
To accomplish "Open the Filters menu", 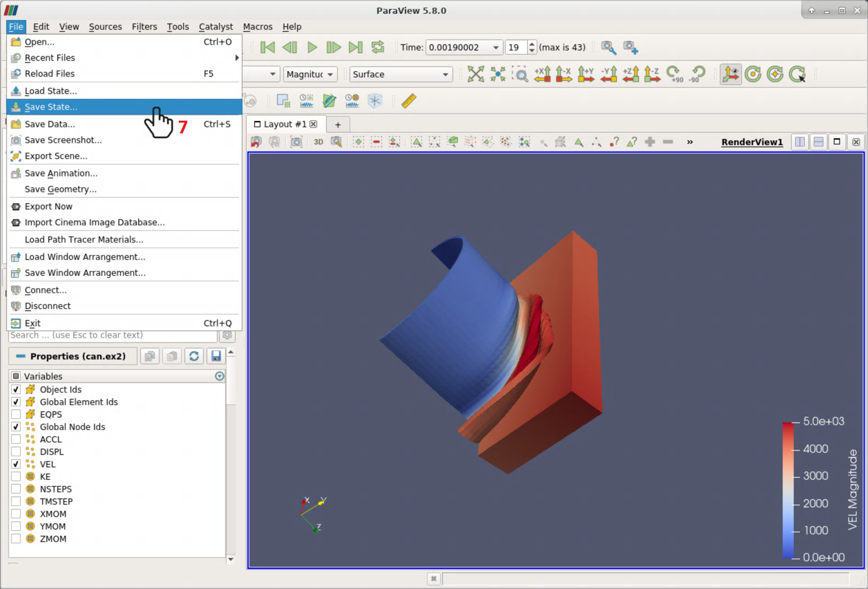I will click(144, 27).
